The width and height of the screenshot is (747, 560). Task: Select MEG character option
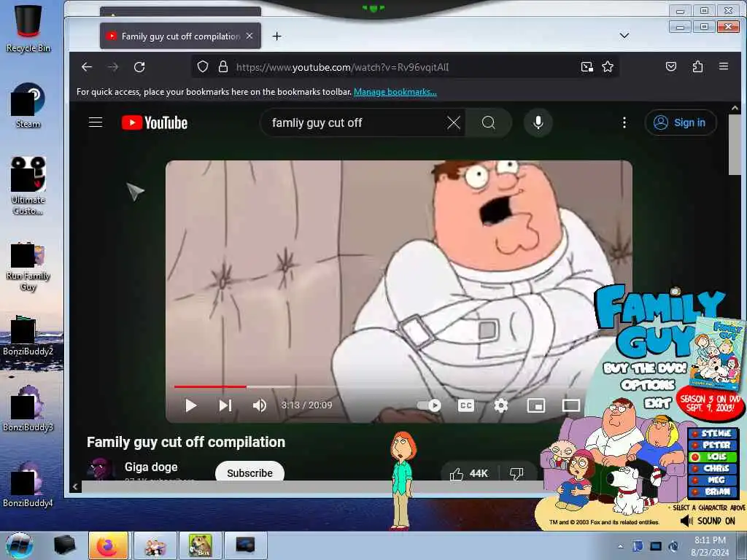coord(712,480)
